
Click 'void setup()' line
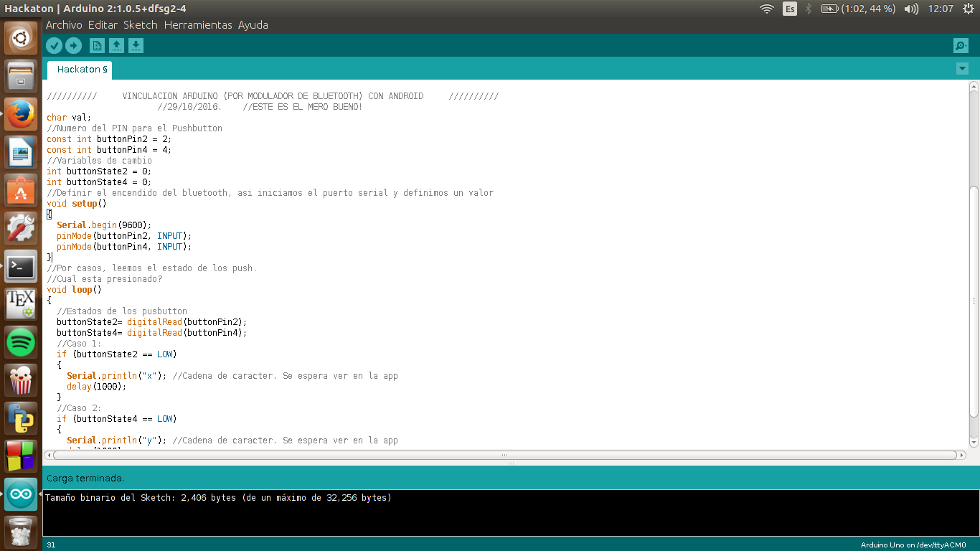tap(77, 204)
